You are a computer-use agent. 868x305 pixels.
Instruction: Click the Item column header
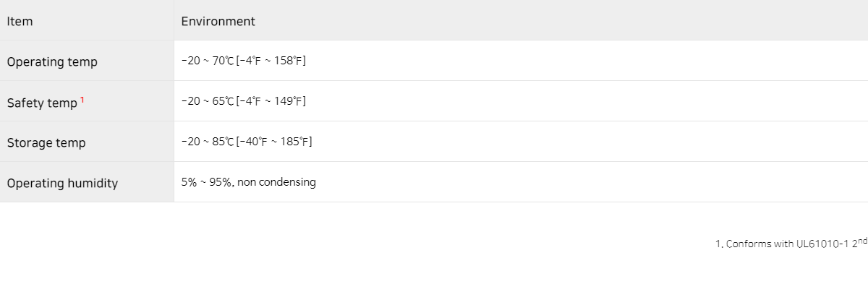click(x=20, y=21)
